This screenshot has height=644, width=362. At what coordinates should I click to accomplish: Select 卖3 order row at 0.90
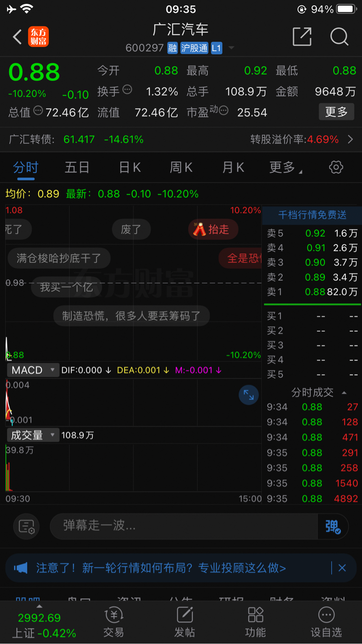[312, 262]
